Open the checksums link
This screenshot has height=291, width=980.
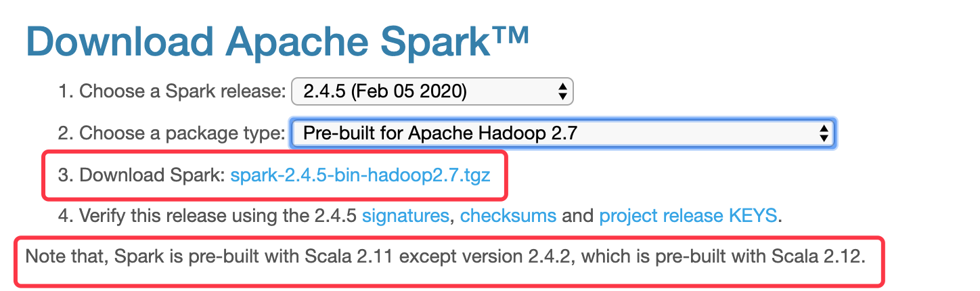[508, 216]
